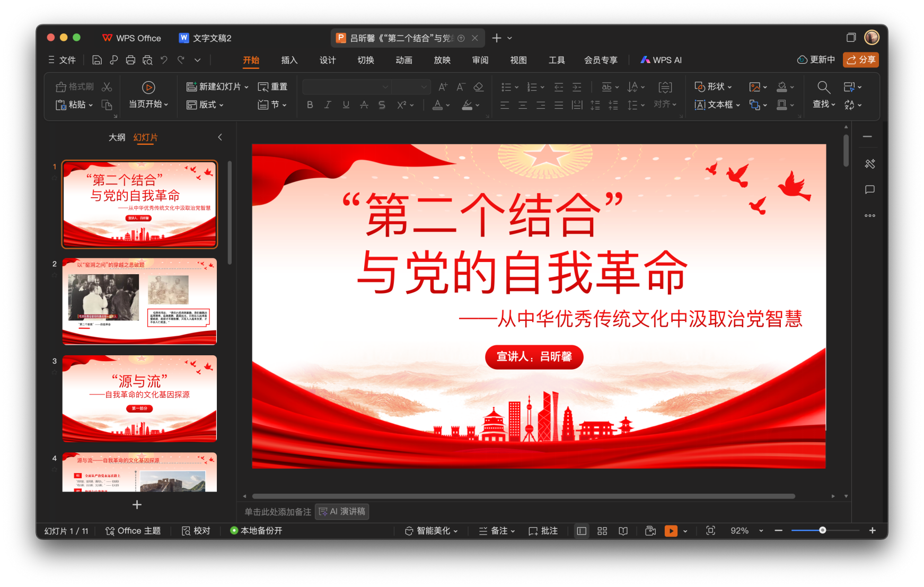
Task: Click the AI 演讲稿 button
Action: tap(342, 512)
